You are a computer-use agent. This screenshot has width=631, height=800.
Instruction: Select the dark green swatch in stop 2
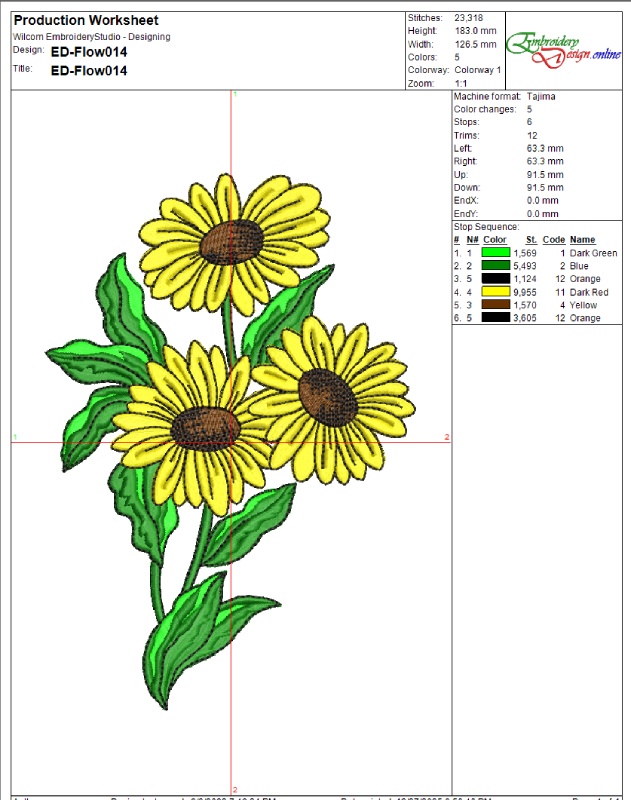496,267
